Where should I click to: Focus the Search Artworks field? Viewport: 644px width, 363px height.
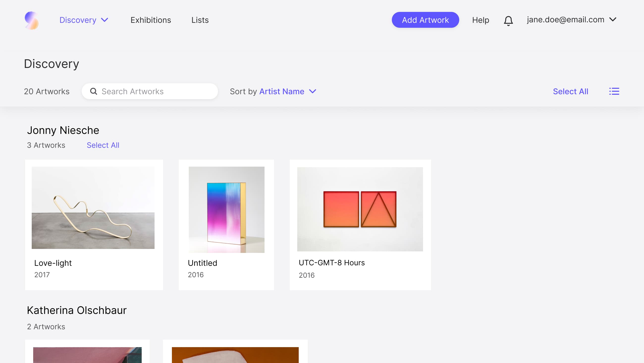150,91
